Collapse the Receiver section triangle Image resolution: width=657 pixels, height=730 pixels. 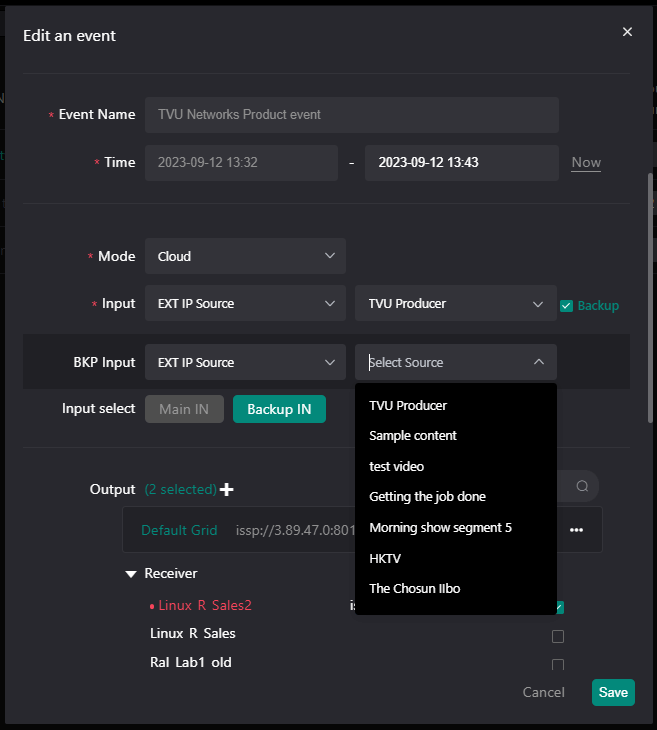pyautogui.click(x=131, y=574)
